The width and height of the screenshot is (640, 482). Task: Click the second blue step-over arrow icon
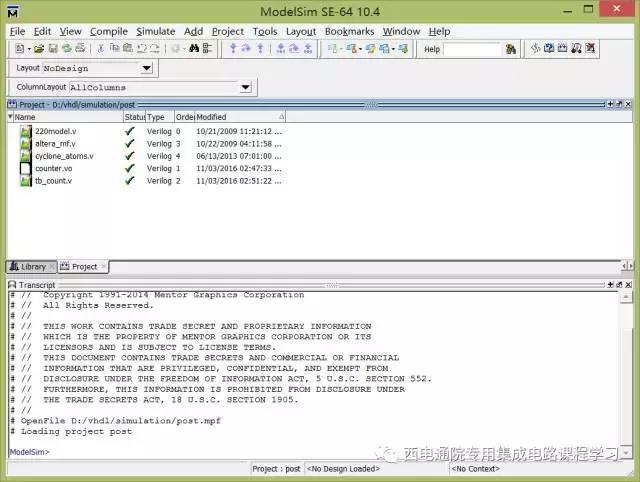click(x=246, y=49)
